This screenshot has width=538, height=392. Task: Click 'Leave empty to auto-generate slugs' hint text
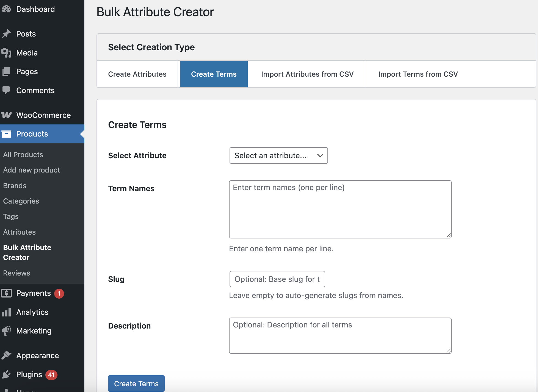click(x=316, y=296)
